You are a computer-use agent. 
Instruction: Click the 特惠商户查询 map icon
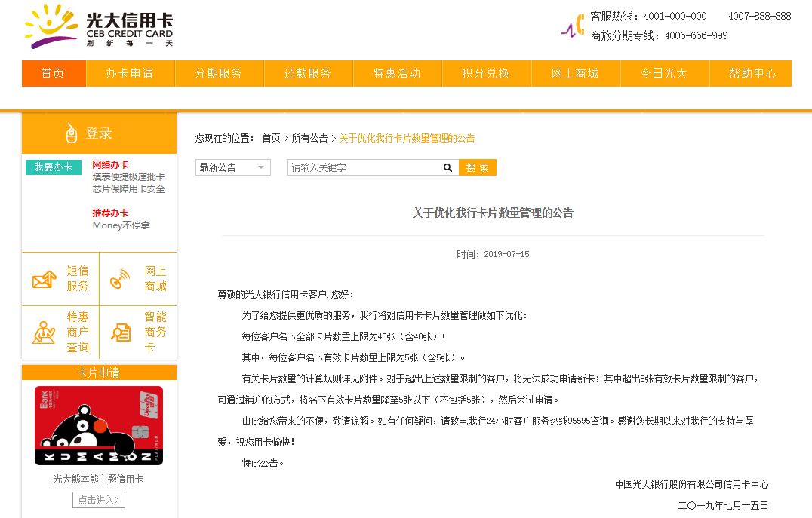tap(44, 332)
